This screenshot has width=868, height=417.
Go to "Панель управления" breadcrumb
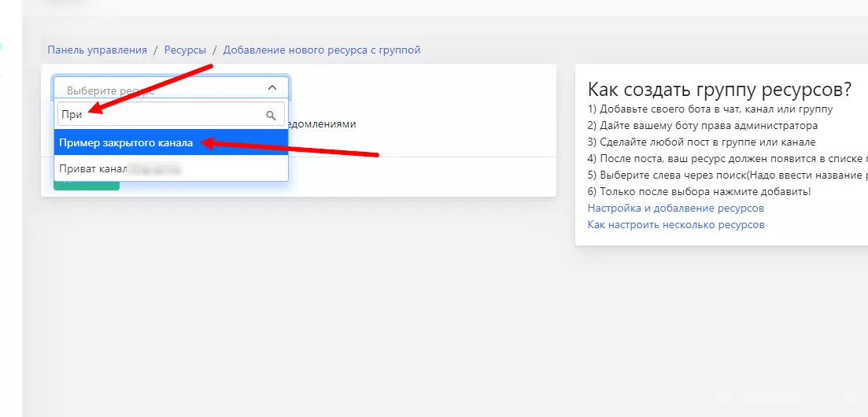pyautogui.click(x=97, y=50)
